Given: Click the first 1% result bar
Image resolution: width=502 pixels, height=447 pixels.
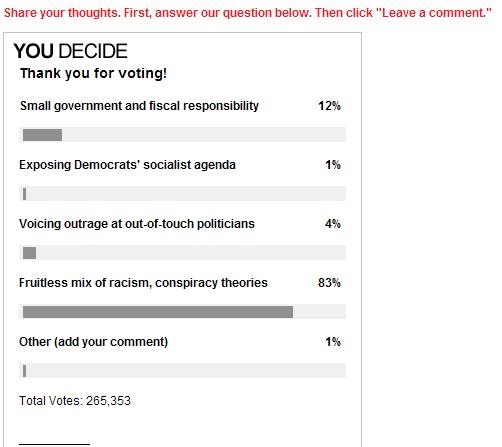Looking at the screenshot, I should coord(183,194).
